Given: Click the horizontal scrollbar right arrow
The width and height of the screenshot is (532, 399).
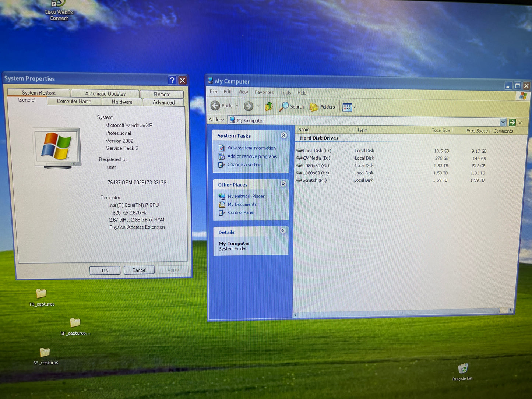Looking at the screenshot, I should click(x=510, y=310).
